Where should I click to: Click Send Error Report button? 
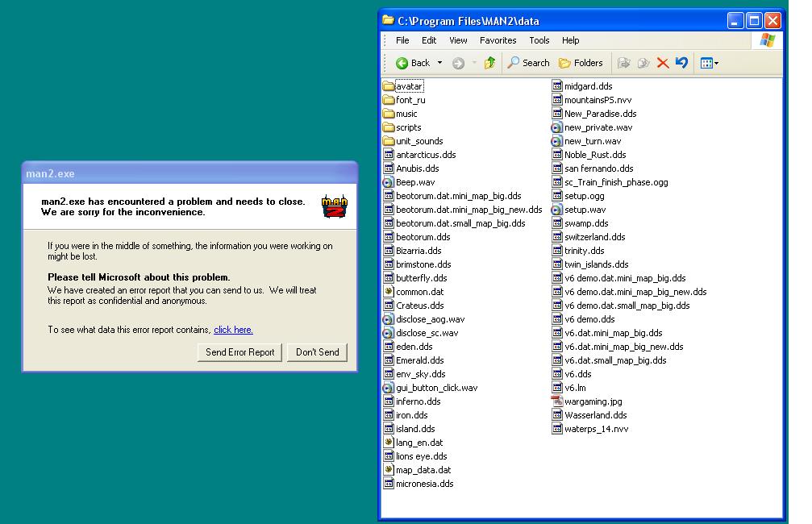tap(239, 352)
